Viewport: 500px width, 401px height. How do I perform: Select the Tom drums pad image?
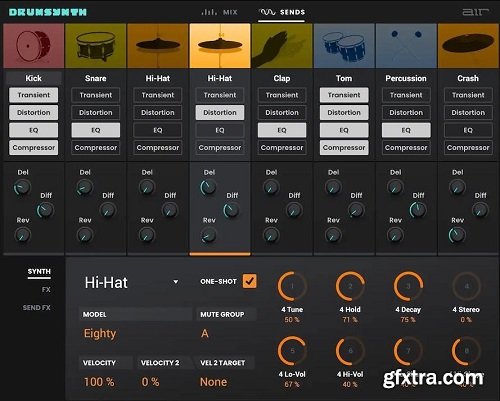[344, 46]
